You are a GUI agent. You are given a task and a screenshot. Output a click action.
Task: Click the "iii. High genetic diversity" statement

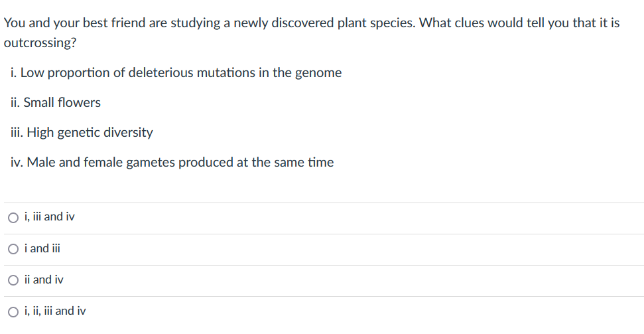coord(82,133)
